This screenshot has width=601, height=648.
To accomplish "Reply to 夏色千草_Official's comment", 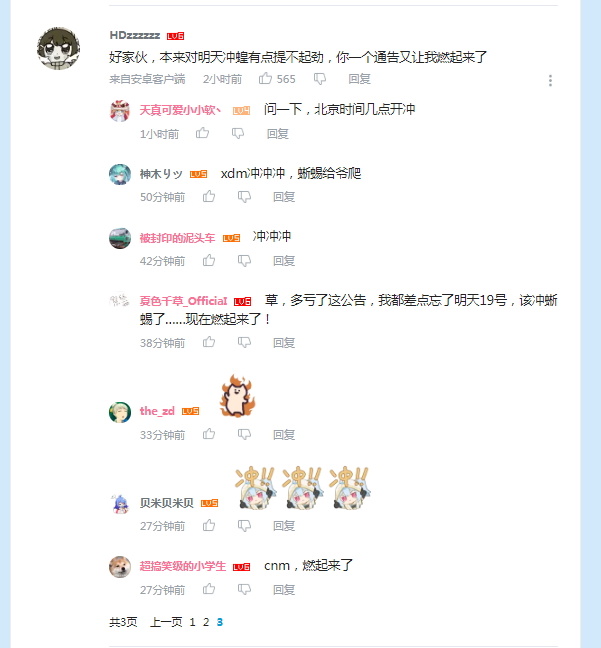I will click(x=284, y=343).
